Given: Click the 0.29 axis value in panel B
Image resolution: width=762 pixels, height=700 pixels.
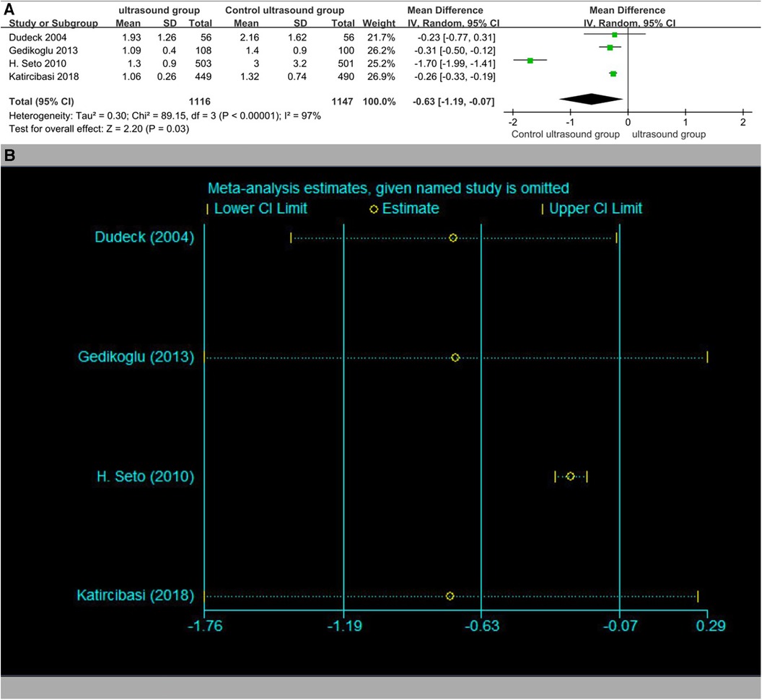Looking at the screenshot, I should (711, 626).
